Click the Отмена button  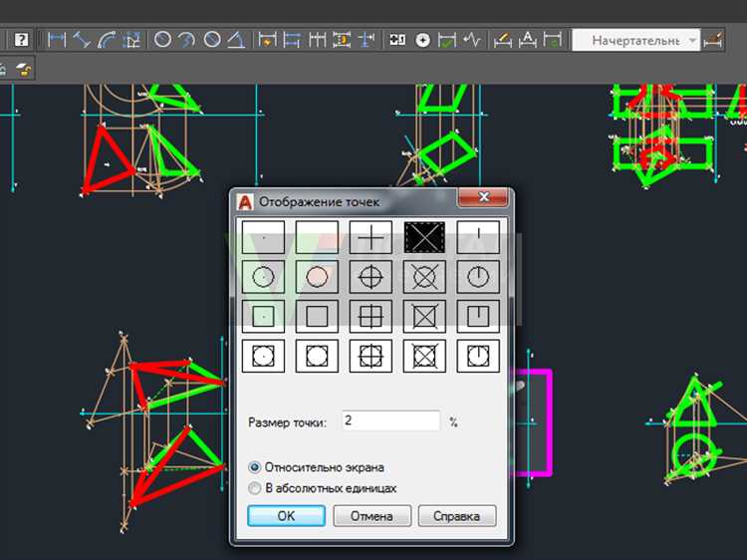(x=373, y=516)
